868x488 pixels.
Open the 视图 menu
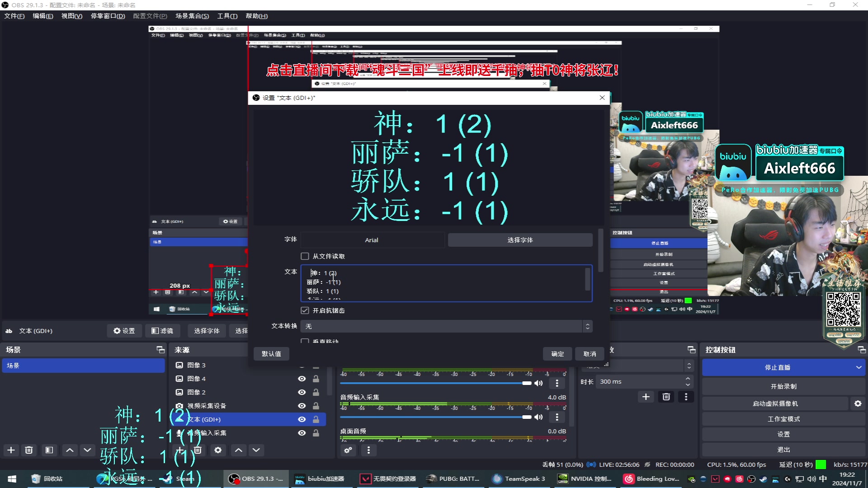click(72, 16)
